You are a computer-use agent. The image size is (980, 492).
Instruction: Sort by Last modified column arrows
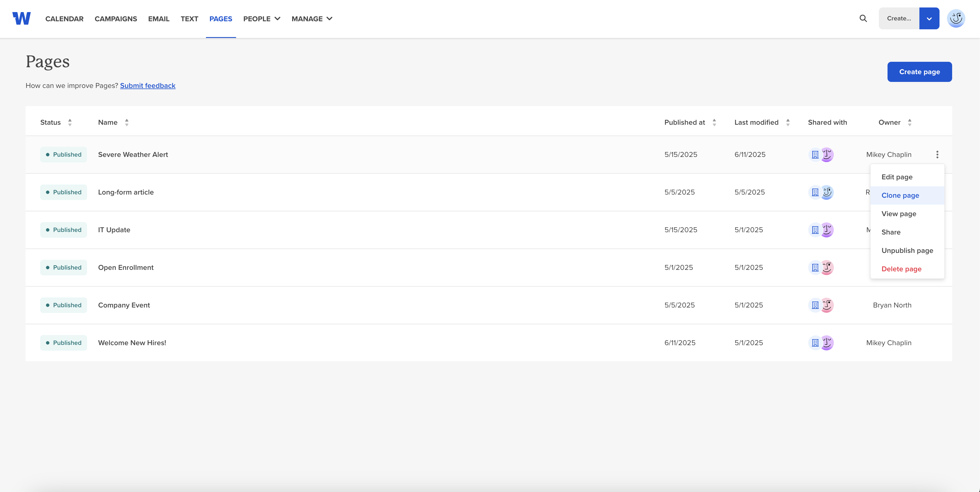click(788, 122)
